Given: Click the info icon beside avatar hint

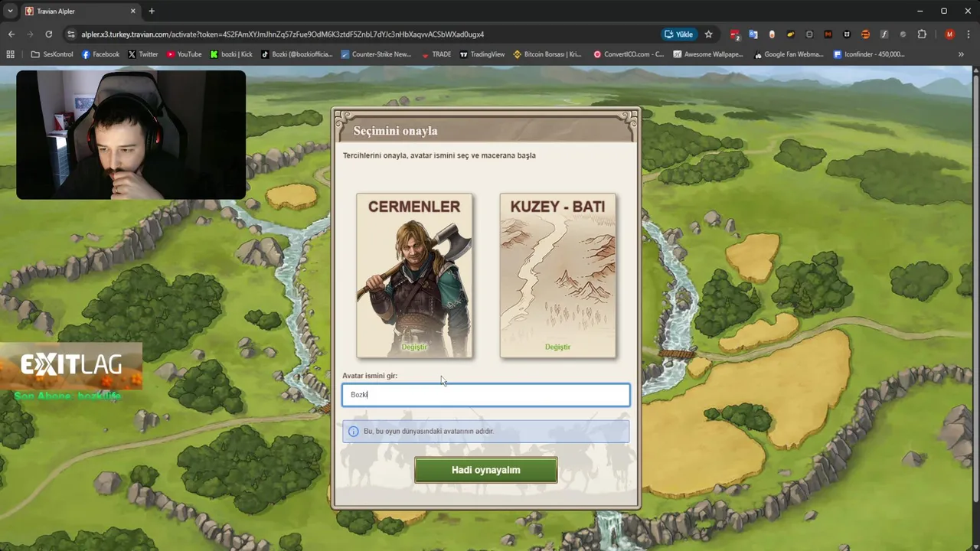Looking at the screenshot, I should 353,432.
